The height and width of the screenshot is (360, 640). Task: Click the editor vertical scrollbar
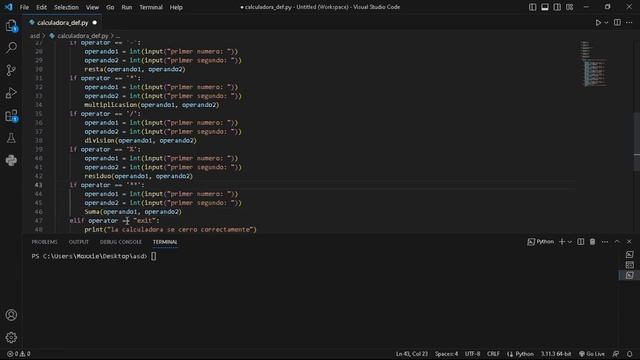637,141
